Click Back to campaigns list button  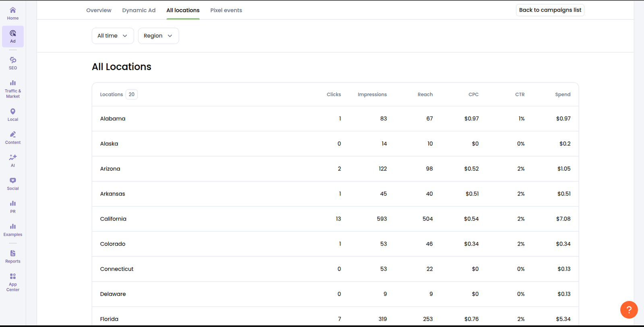coord(550,10)
